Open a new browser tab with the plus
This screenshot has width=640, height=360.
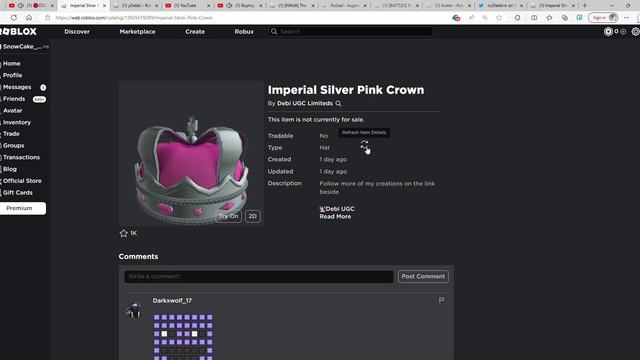coord(584,6)
